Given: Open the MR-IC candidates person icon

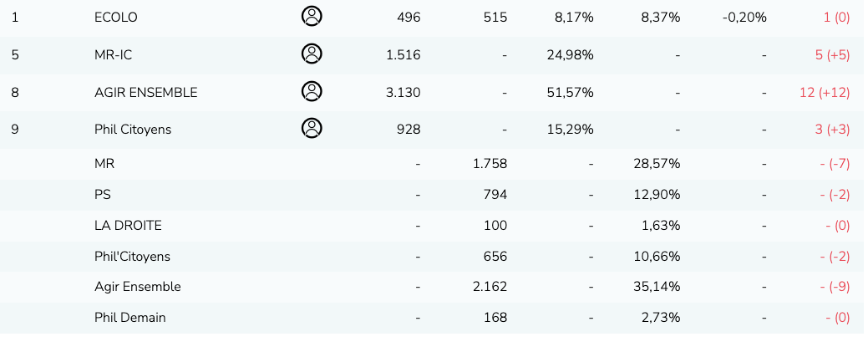Looking at the screenshot, I should pos(312,54).
